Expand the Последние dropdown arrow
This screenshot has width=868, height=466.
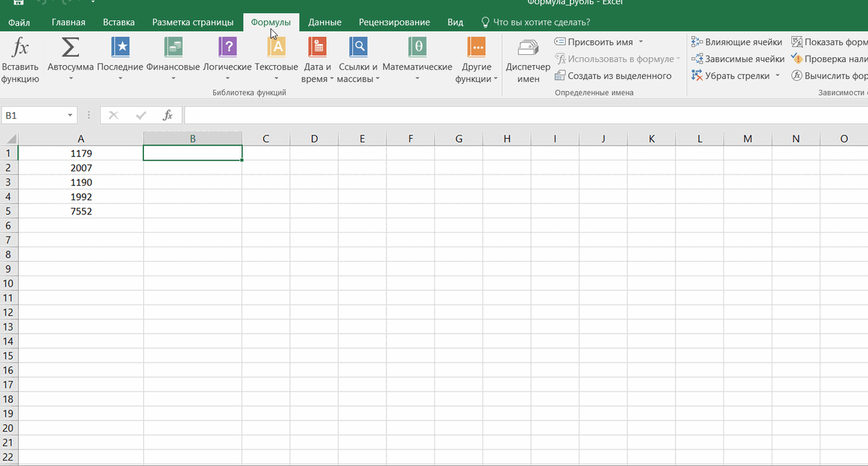coord(120,79)
